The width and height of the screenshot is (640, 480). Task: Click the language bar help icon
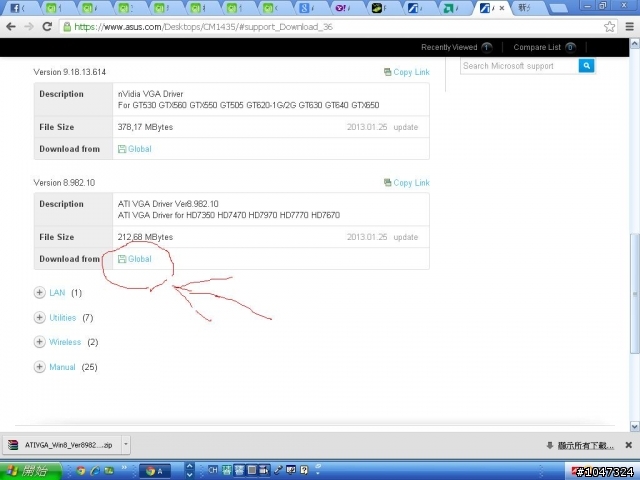[x=304, y=470]
